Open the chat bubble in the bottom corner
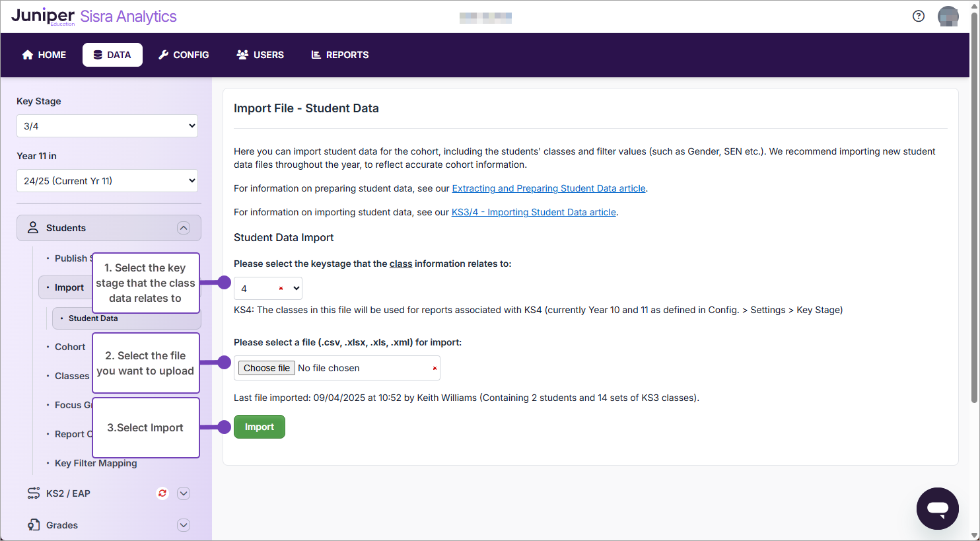 point(937,508)
